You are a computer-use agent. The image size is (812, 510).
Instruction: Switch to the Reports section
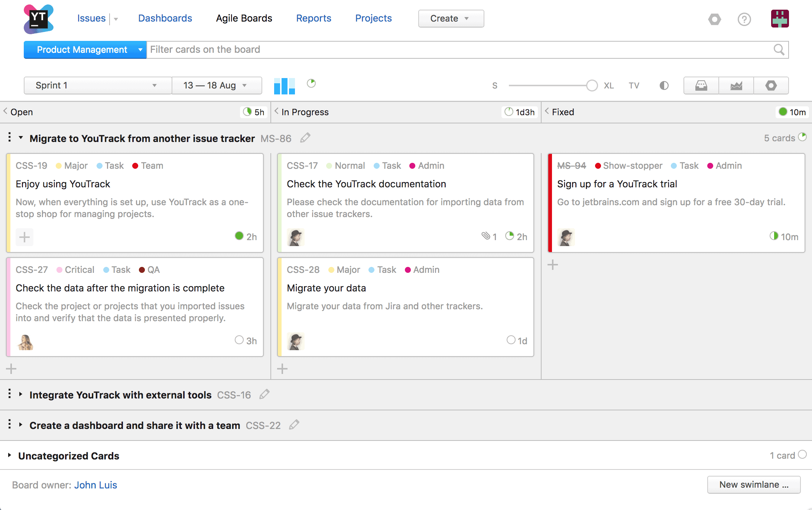pyautogui.click(x=314, y=18)
